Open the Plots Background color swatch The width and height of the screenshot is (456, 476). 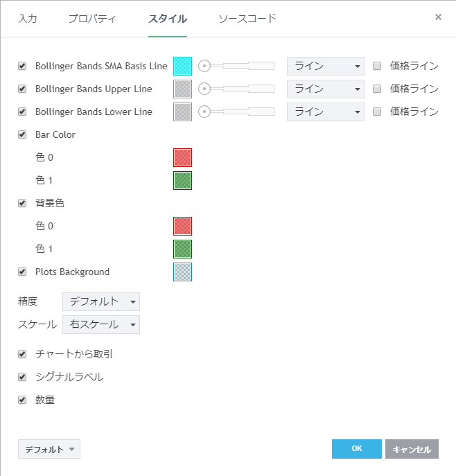[182, 272]
